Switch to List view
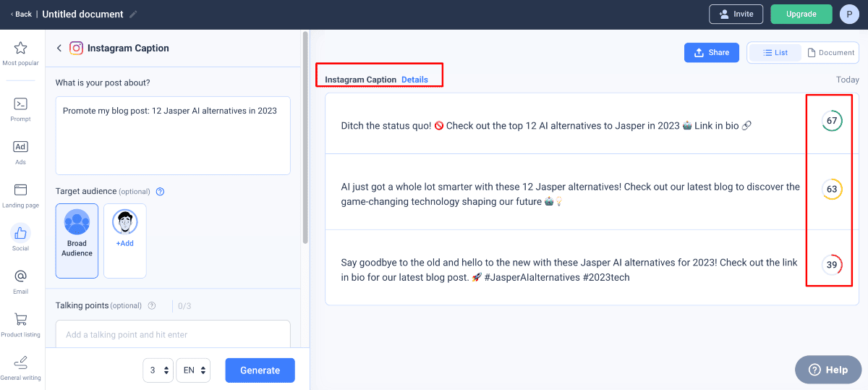Viewport: 868px width, 390px height. 775,53
